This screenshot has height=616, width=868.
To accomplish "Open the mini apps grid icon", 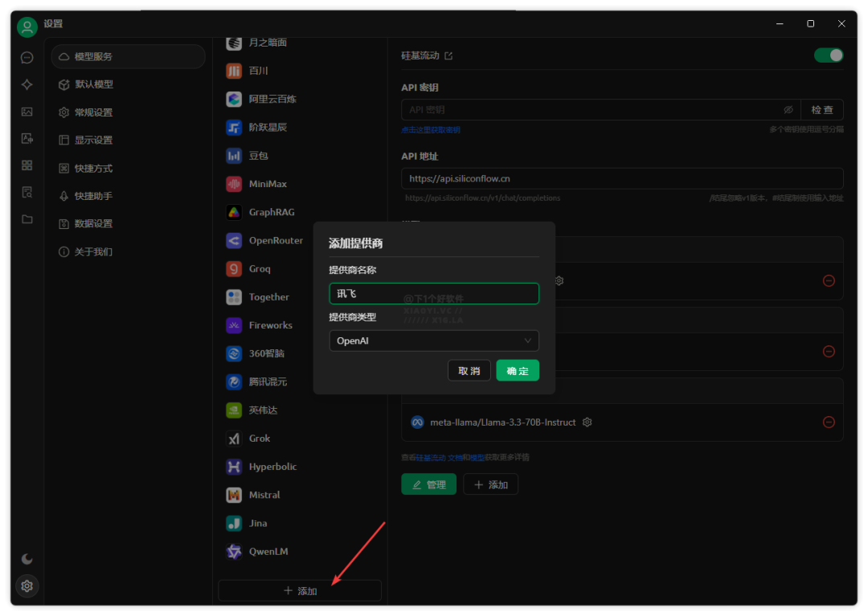I will click(27, 165).
